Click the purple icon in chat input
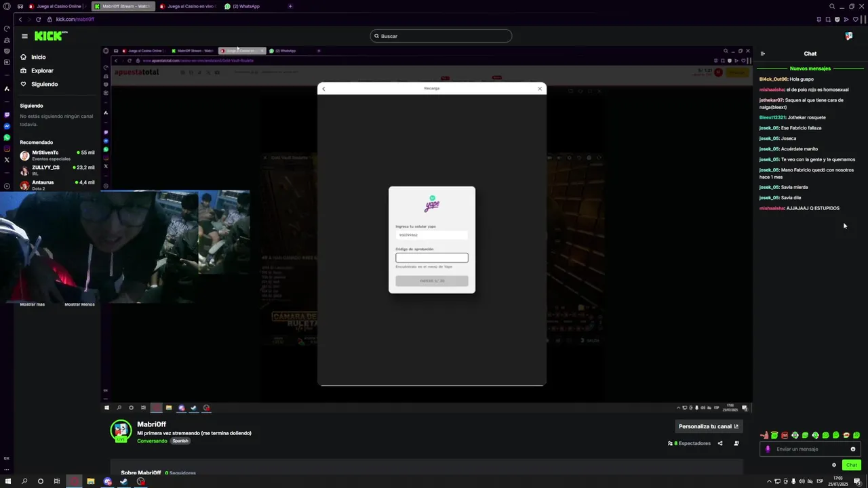Image resolution: width=868 pixels, height=488 pixels. [x=768, y=449]
